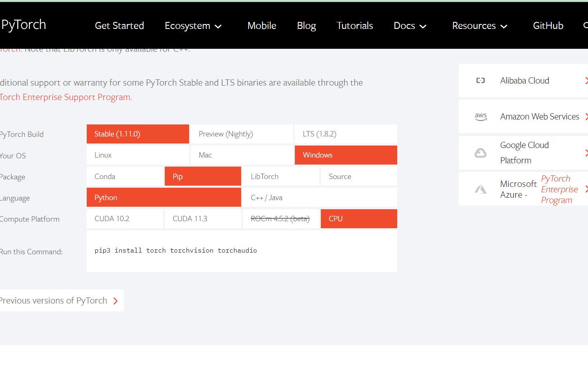588x368 pixels.
Task: Open the Tutorials nav item
Action: click(355, 26)
